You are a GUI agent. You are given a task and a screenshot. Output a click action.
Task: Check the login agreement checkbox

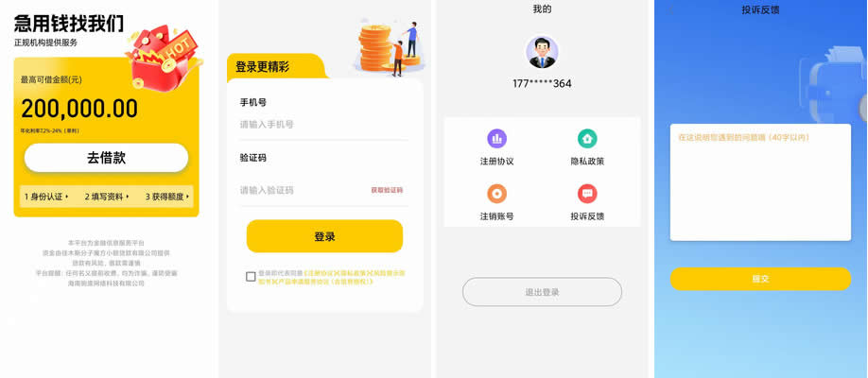(251, 277)
